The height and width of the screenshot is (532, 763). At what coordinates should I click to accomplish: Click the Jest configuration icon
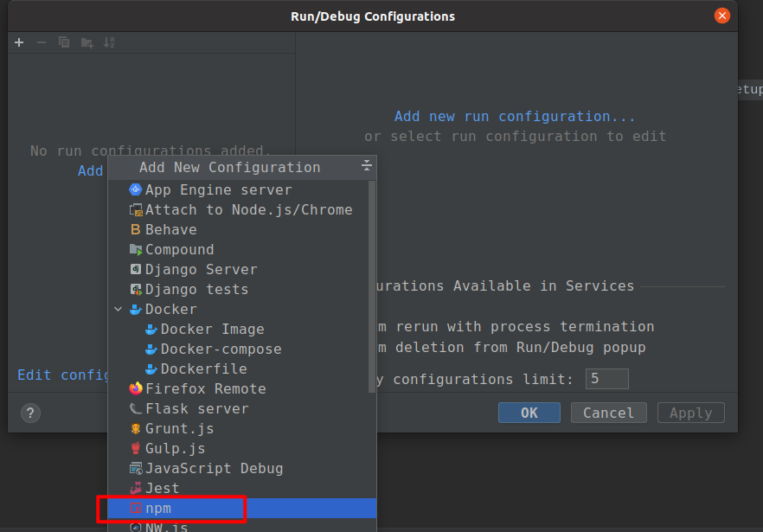click(x=135, y=489)
